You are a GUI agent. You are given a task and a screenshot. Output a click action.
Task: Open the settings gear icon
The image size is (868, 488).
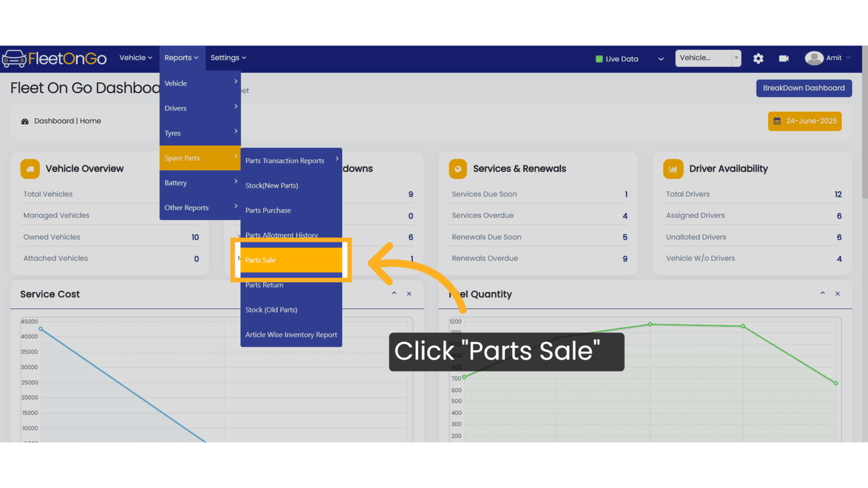tap(758, 59)
